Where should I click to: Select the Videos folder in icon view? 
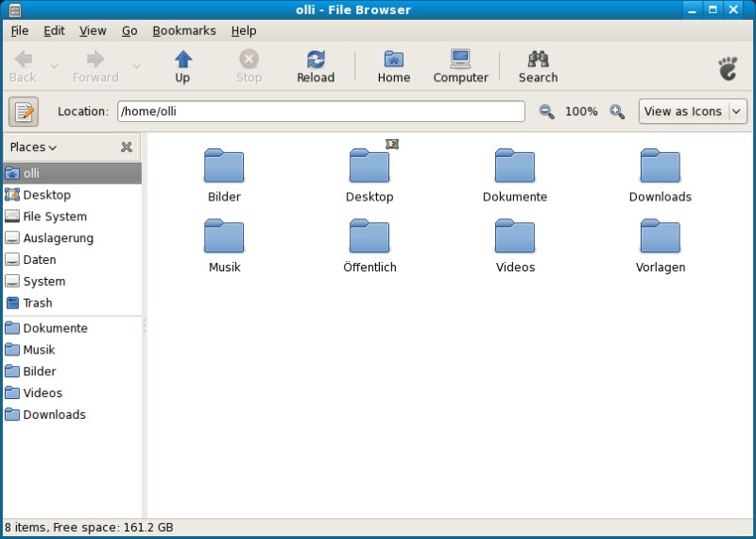[515, 236]
